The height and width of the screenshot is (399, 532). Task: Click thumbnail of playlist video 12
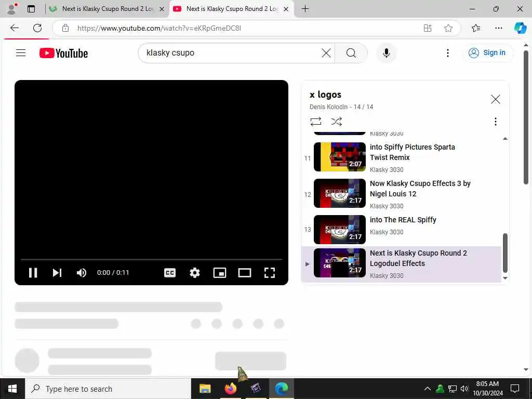(x=340, y=193)
